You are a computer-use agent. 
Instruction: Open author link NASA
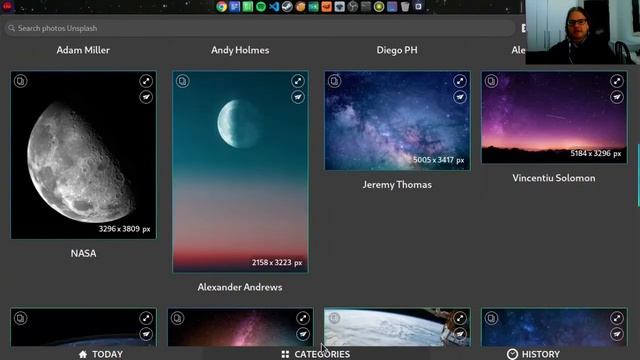pyautogui.click(x=83, y=253)
